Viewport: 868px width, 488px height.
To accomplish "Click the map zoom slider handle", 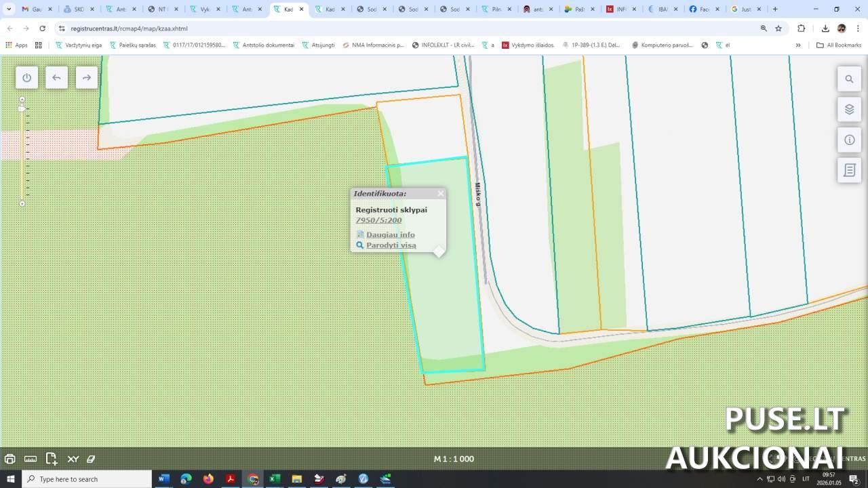I will [22, 108].
